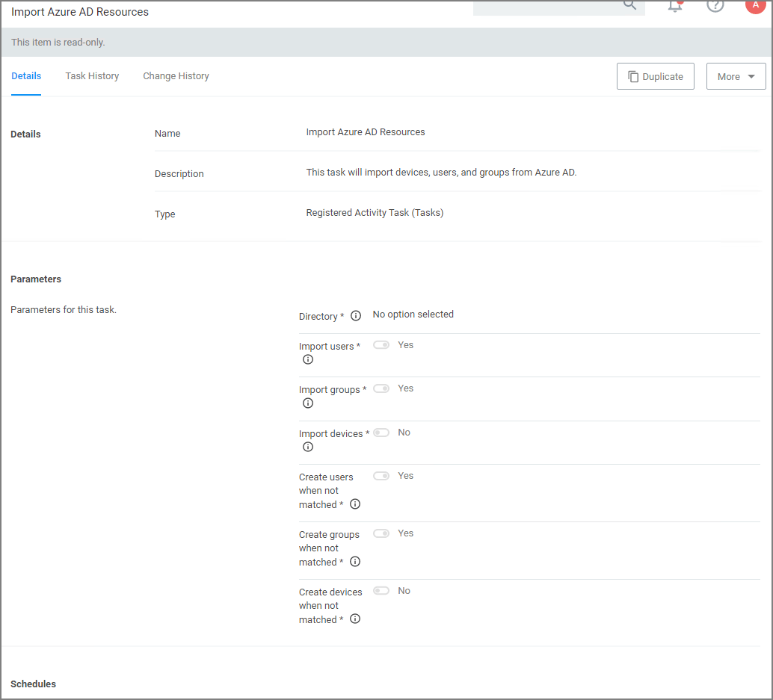Click the help question mark icon

[715, 6]
